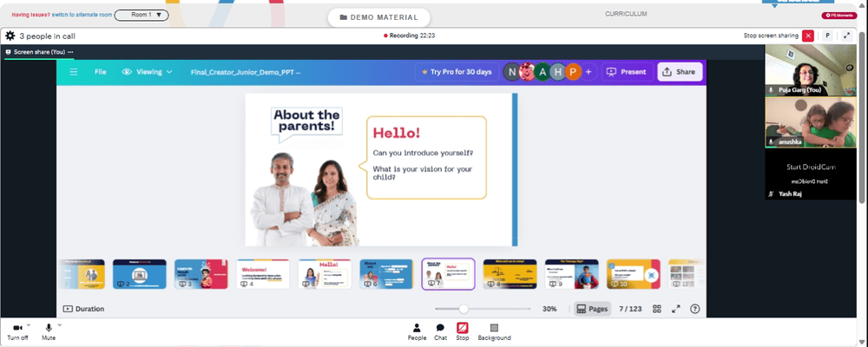Click the Present button
868x347 pixels.
coord(628,72)
